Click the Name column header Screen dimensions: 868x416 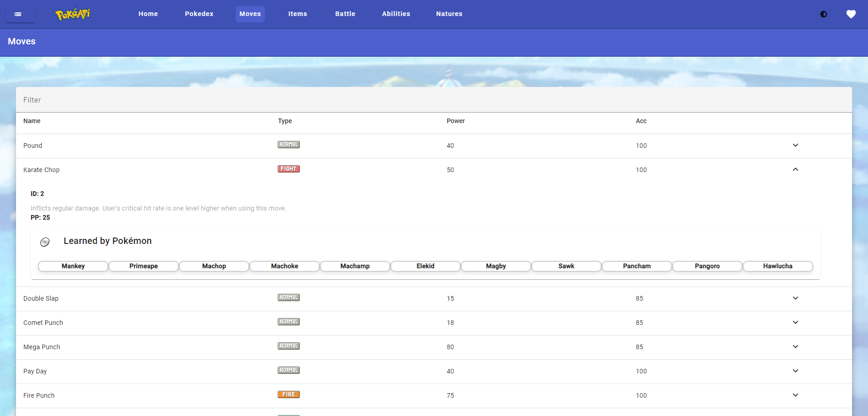32,121
